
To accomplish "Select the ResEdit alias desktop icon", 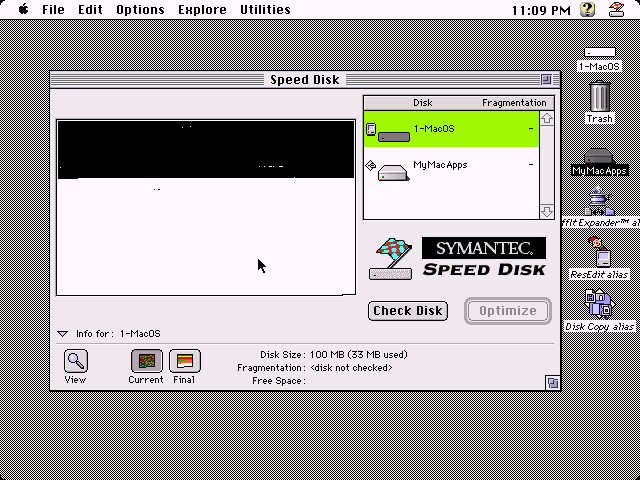I will pyautogui.click(x=599, y=252).
